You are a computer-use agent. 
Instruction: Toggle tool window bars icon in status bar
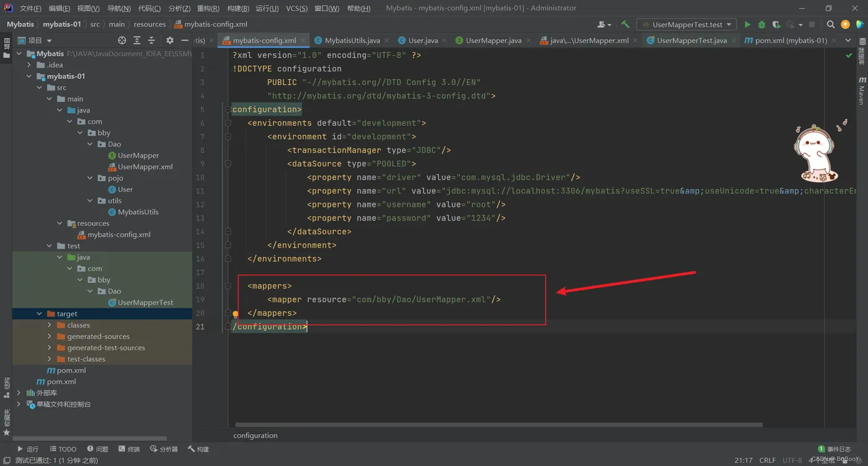pyautogui.click(x=7, y=460)
